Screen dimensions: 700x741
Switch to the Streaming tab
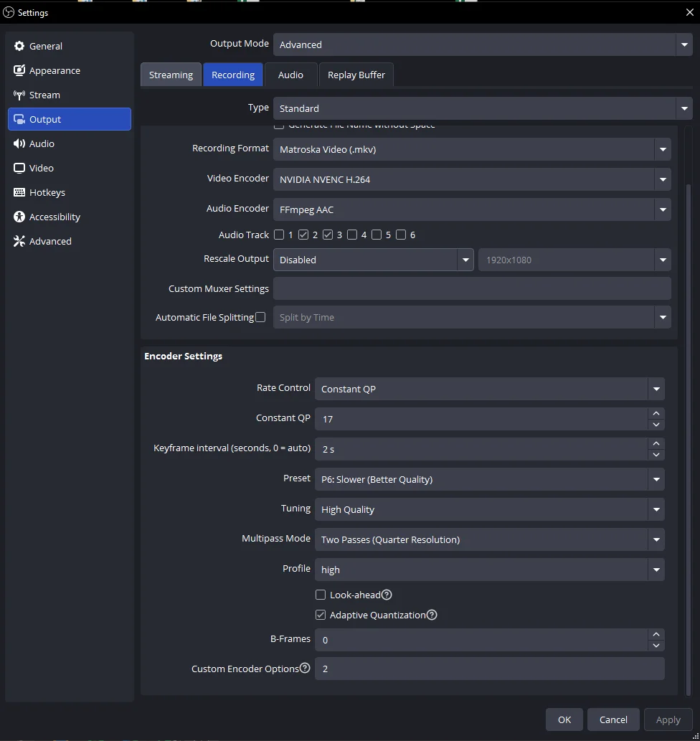point(171,75)
